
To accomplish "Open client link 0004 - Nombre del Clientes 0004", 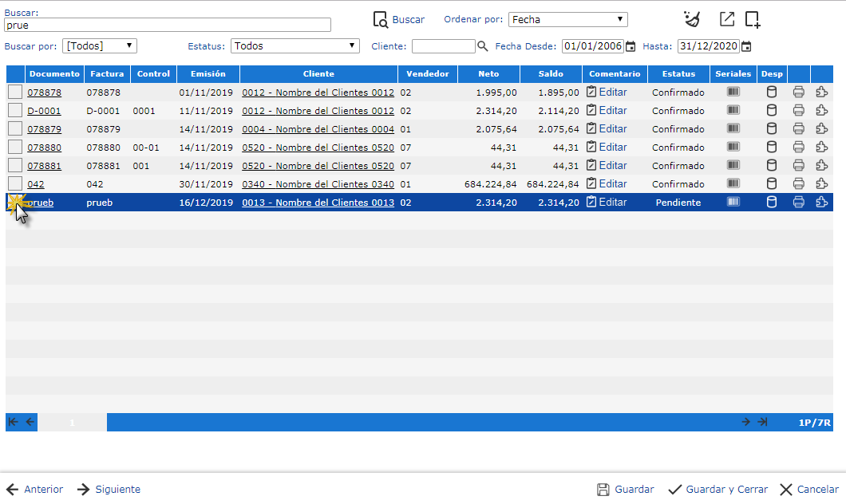I will (x=318, y=129).
